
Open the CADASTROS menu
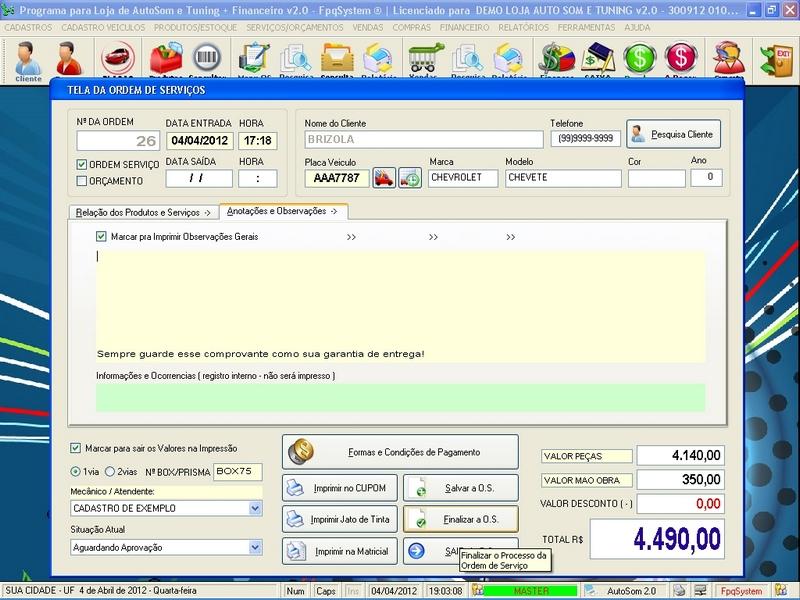[x=28, y=28]
